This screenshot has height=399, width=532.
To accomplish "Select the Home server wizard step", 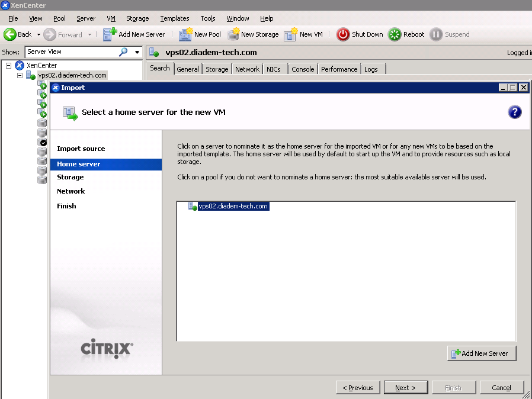I will 106,164.
